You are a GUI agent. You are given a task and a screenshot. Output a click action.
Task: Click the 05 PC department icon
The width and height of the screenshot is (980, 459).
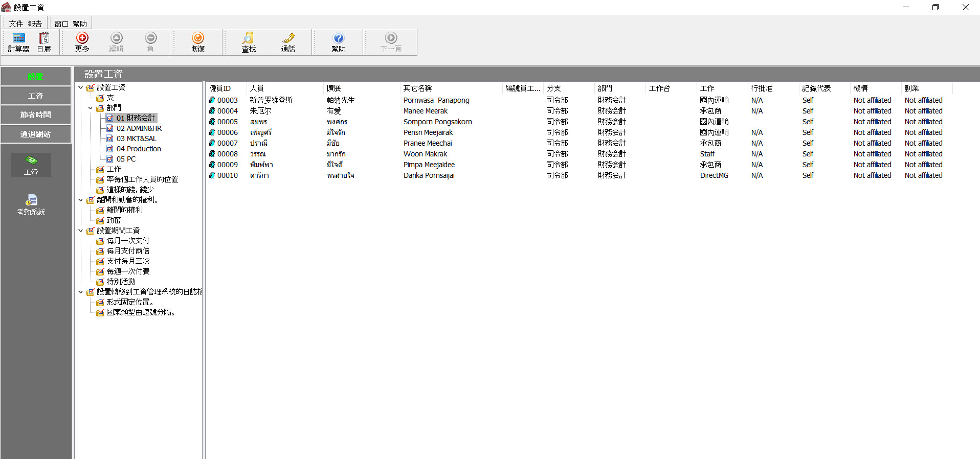[110, 159]
